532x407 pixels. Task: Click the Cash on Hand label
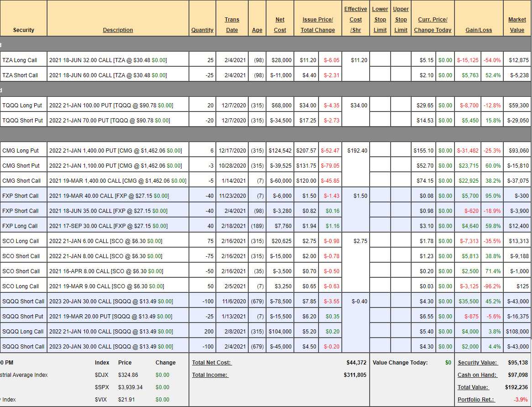(476, 375)
